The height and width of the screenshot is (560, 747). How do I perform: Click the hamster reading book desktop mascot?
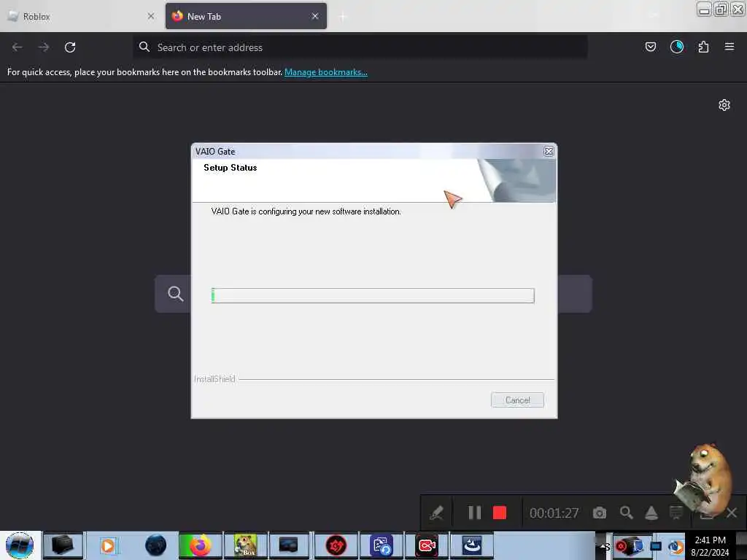click(703, 481)
